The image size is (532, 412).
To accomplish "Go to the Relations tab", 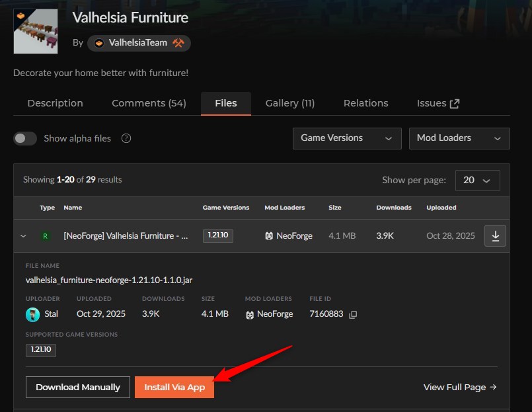I will [365, 103].
